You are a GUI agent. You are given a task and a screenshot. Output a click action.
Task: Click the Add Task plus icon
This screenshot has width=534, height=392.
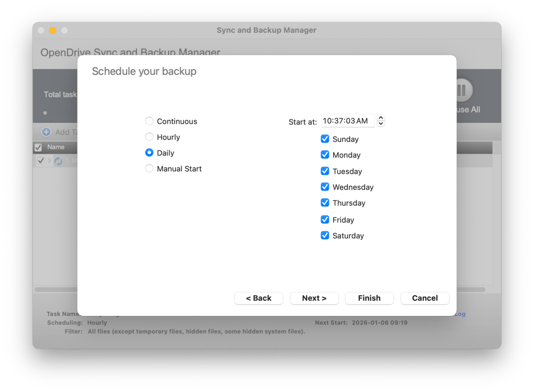coord(46,132)
